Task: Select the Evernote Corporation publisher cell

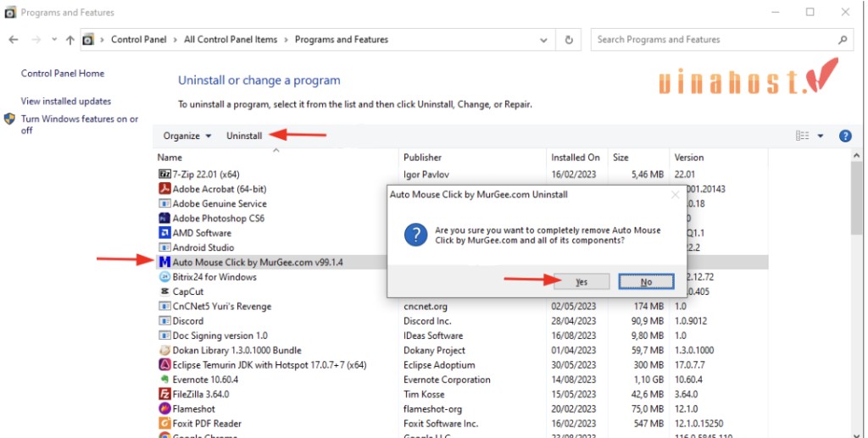Action: 447,380
